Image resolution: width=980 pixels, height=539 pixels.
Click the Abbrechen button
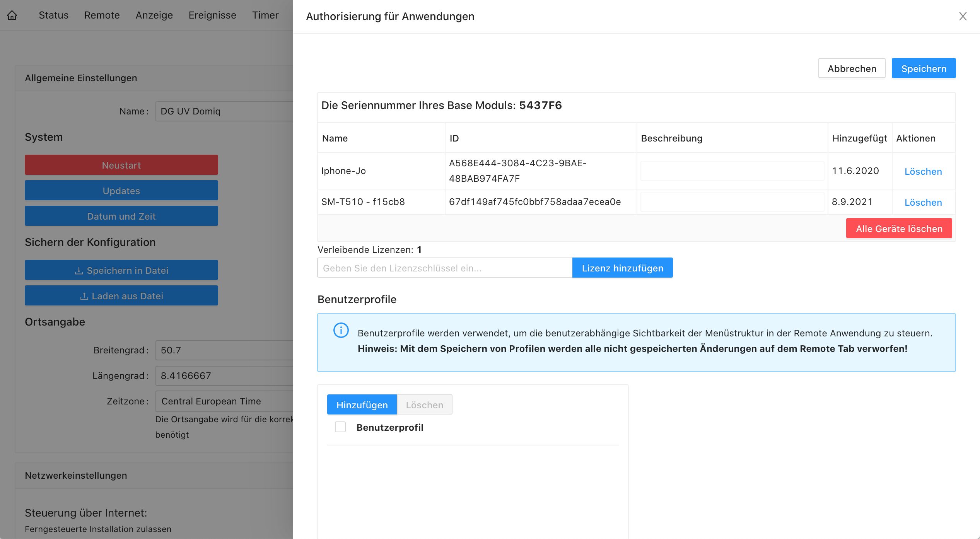(x=852, y=68)
